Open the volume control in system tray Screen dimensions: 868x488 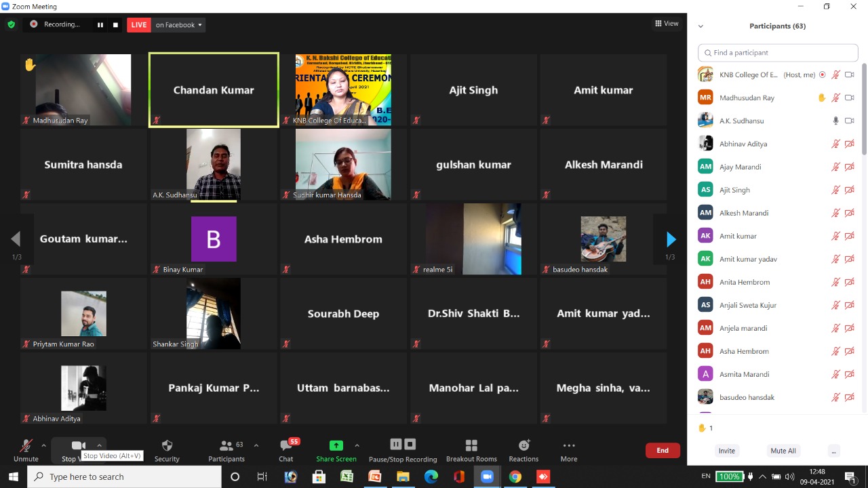point(789,476)
